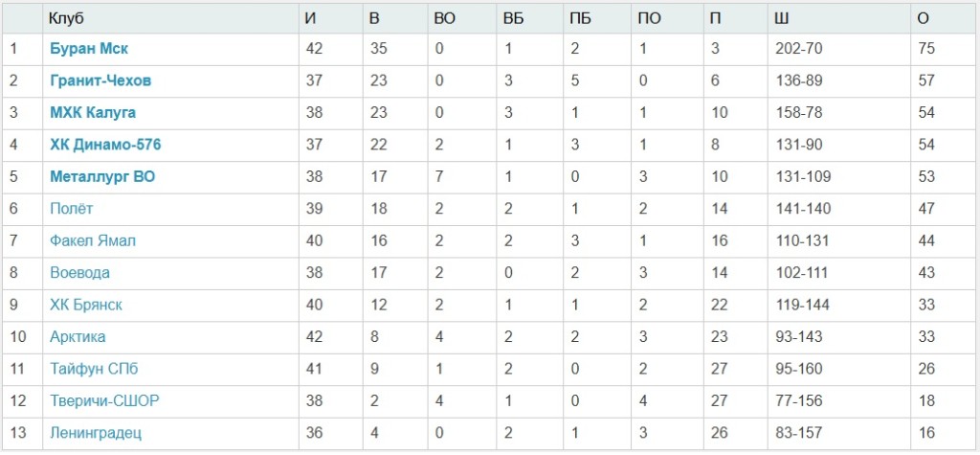Open the Буран Мск club link
Image resolution: width=980 pixels, height=455 pixels.
point(89,49)
